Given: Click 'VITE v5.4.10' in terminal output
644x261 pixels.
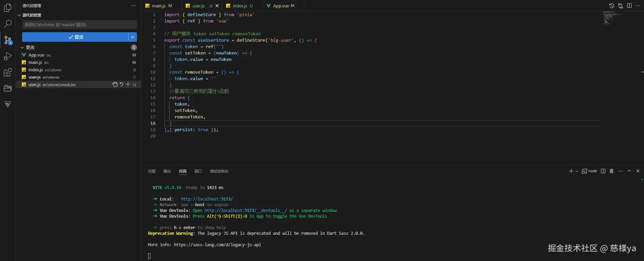Looking at the screenshot, I should coord(167,187).
